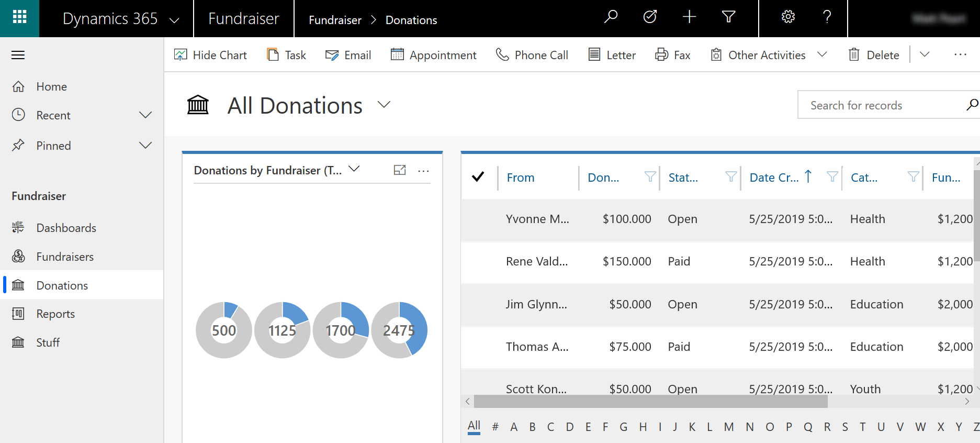Click the plus icon to create new record
Screen dimensions: 980x443
tap(689, 17)
